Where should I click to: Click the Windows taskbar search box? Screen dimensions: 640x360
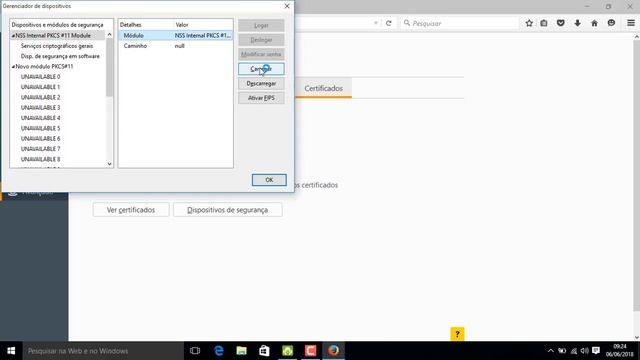click(103, 351)
